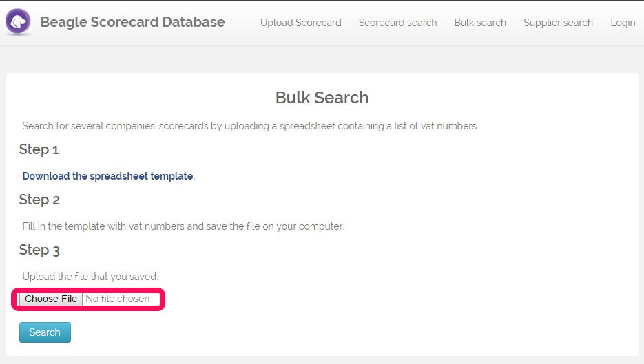Click the 'Search for several companies' description
The width and height of the screenshot is (644, 364).
[x=250, y=126]
